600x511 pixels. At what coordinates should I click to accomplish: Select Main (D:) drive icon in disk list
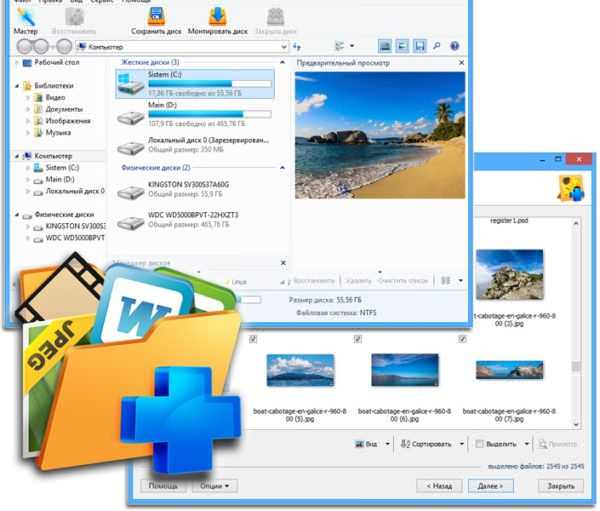click(130, 117)
